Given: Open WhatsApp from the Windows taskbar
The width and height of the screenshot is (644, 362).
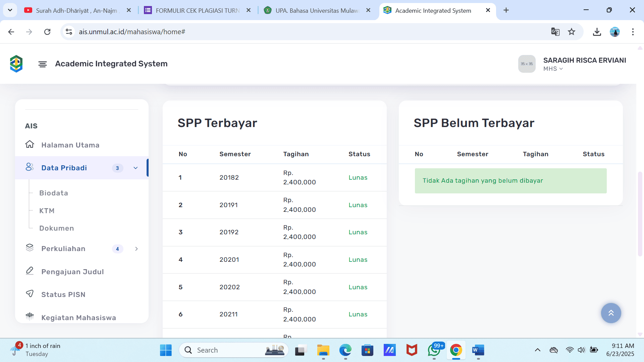Looking at the screenshot, I should coord(434,350).
